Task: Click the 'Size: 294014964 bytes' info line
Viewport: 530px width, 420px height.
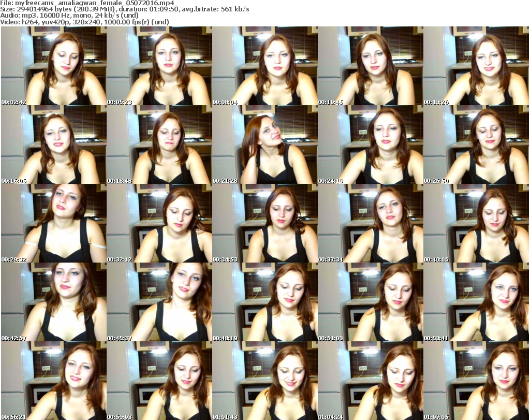Action: click(125, 9)
